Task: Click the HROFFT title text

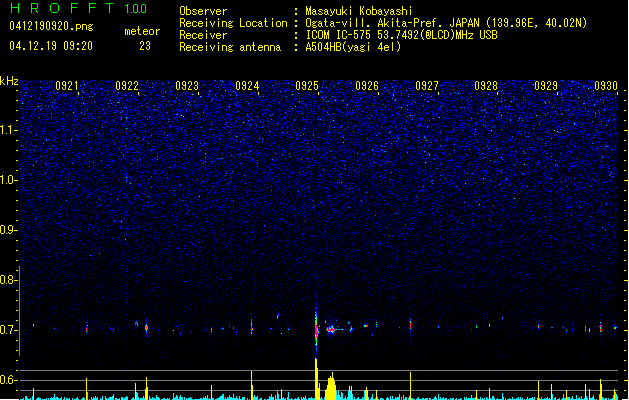Action: (62, 8)
